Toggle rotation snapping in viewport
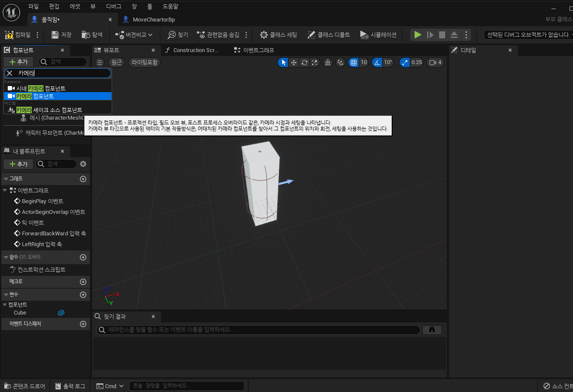Screen dimensions: 573x392 coord(377,62)
